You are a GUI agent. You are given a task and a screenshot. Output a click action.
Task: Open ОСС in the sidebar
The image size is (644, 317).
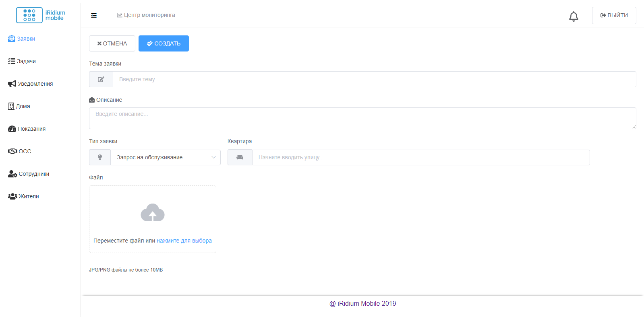tap(20, 151)
